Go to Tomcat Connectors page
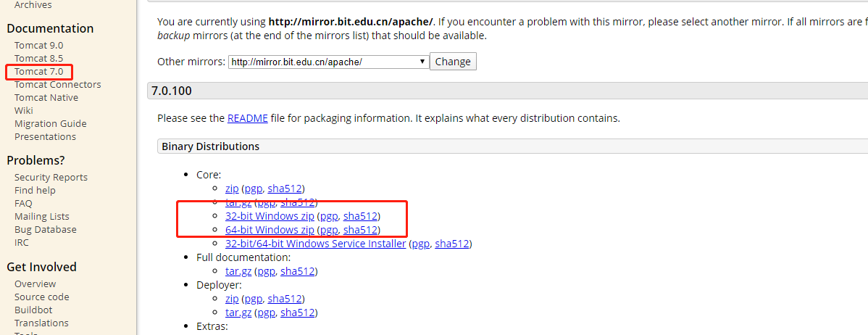Image resolution: width=868 pixels, height=335 pixels. tap(57, 85)
